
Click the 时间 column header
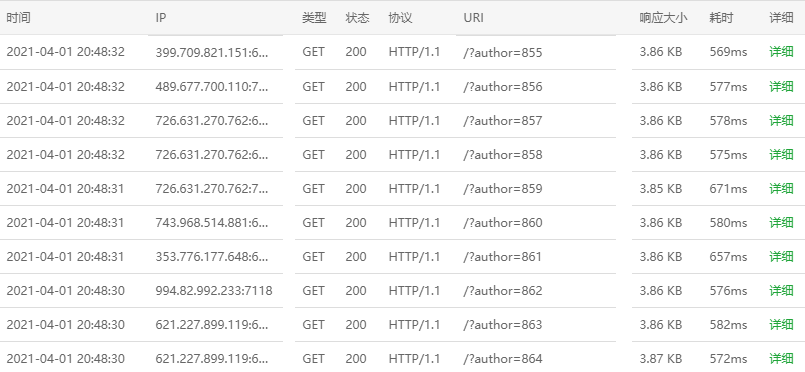(x=18, y=17)
